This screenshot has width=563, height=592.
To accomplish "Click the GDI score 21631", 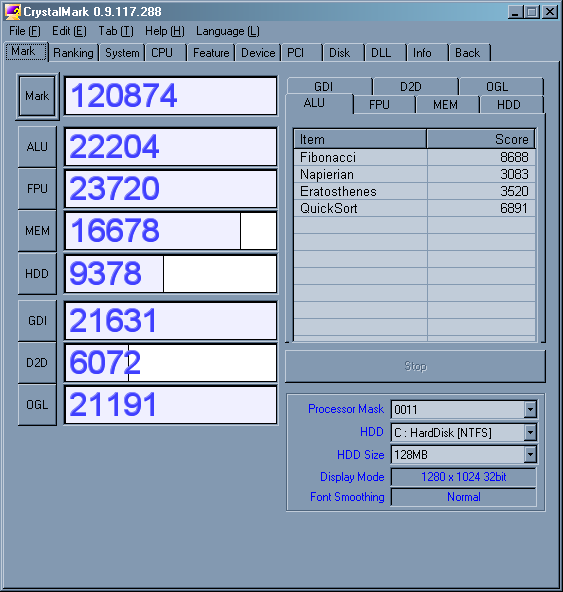I will [x=171, y=321].
